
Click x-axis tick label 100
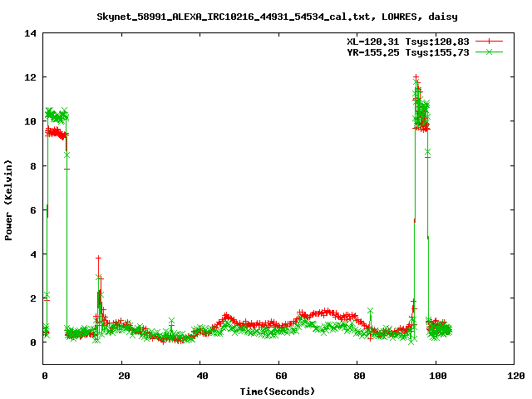(438, 376)
